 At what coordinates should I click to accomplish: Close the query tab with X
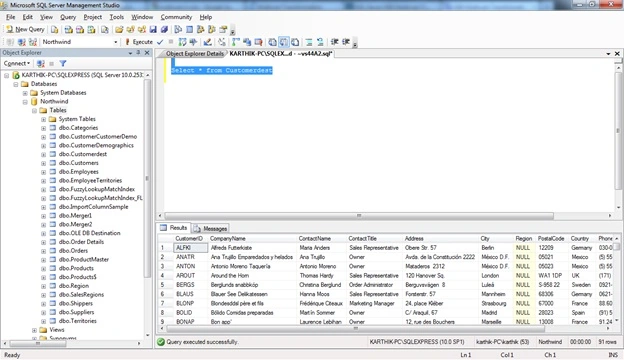(617, 53)
